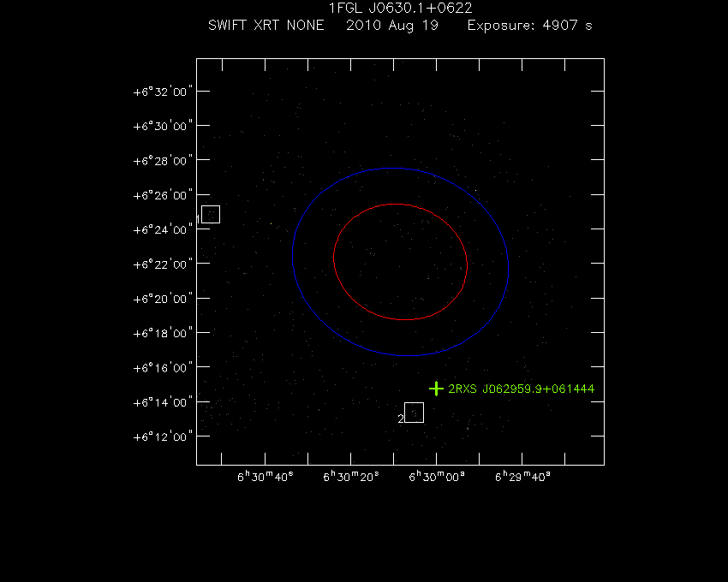Select source box number 1
Viewport: 728px width, 582px height.
(211, 215)
